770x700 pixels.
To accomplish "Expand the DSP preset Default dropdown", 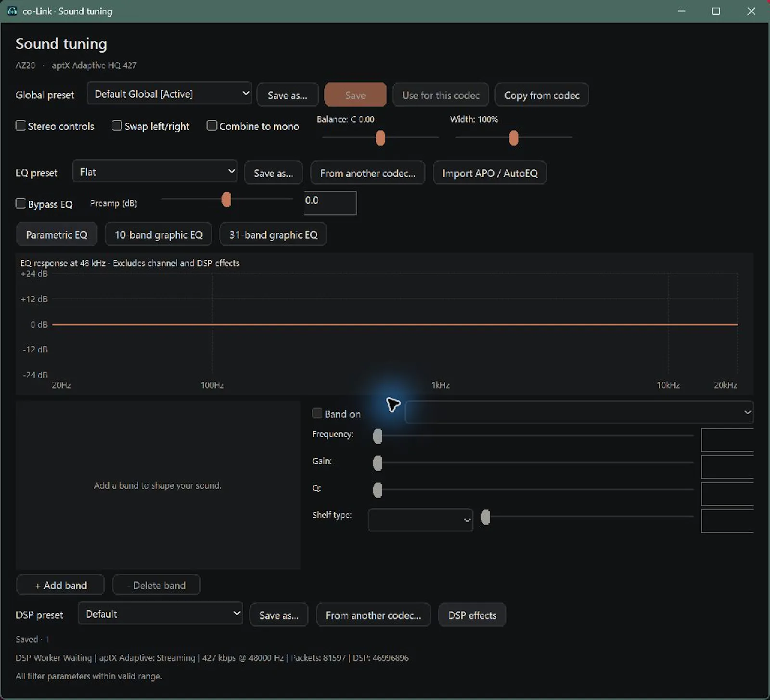I will (x=160, y=613).
